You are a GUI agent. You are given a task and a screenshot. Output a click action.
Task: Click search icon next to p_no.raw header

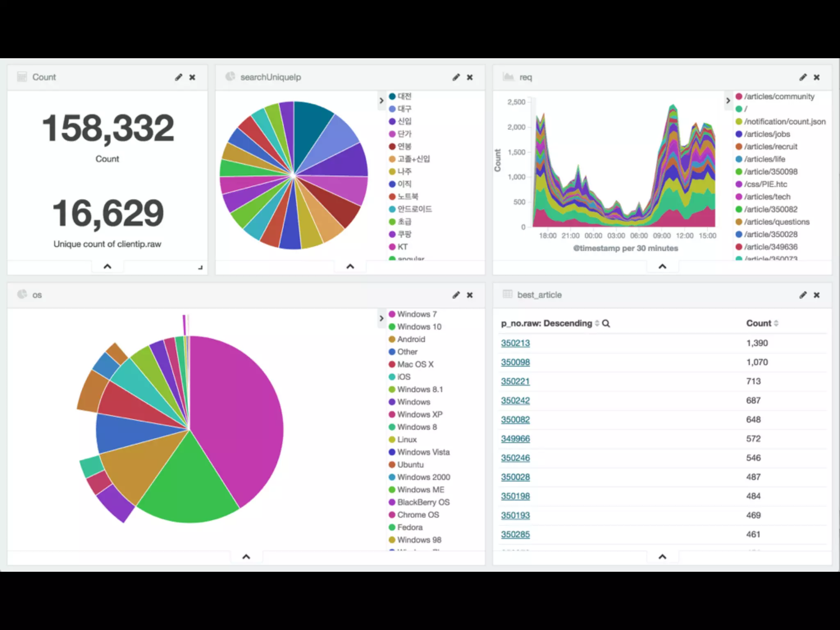[606, 324]
